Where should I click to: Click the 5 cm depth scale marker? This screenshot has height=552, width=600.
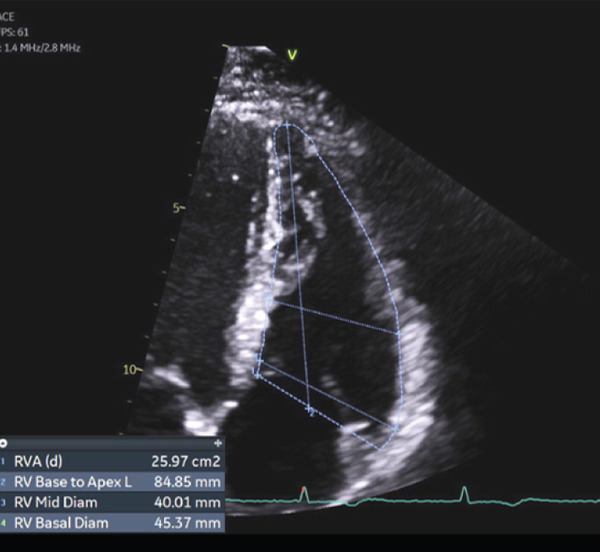(x=178, y=208)
